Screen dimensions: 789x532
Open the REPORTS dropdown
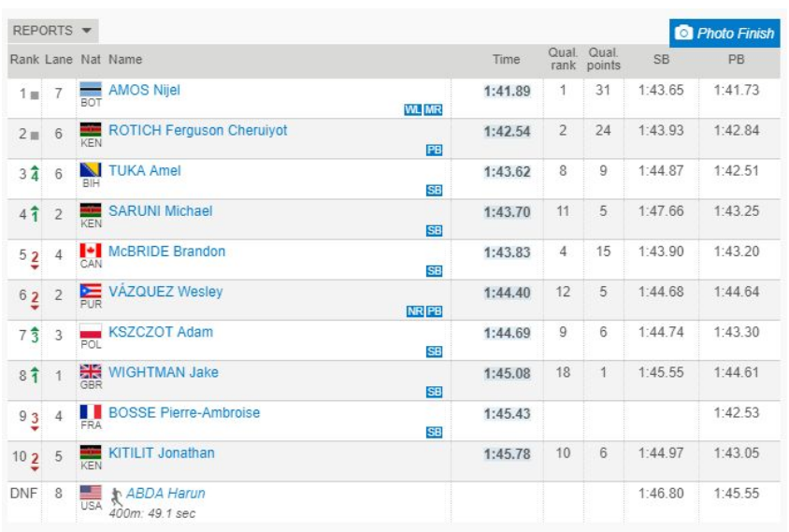point(53,31)
